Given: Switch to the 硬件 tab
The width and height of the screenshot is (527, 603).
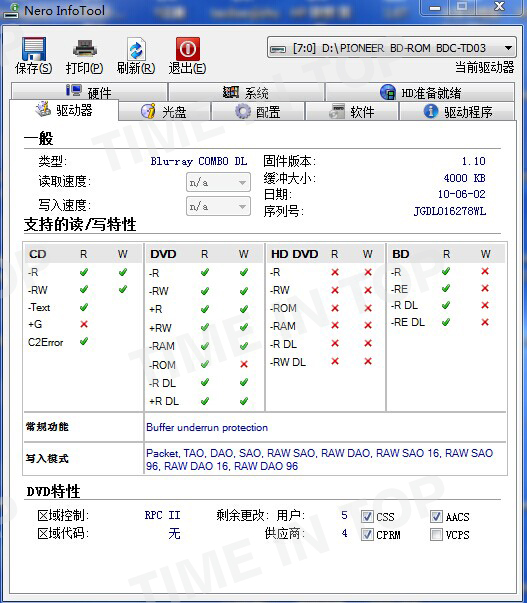Looking at the screenshot, I should [x=89, y=92].
